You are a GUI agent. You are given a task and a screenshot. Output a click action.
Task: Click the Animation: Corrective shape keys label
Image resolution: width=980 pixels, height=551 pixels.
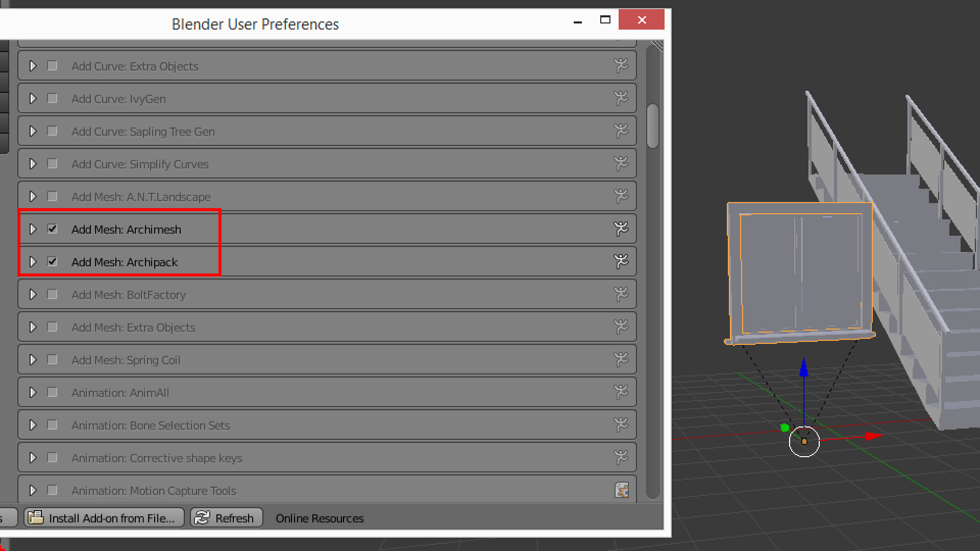157,458
